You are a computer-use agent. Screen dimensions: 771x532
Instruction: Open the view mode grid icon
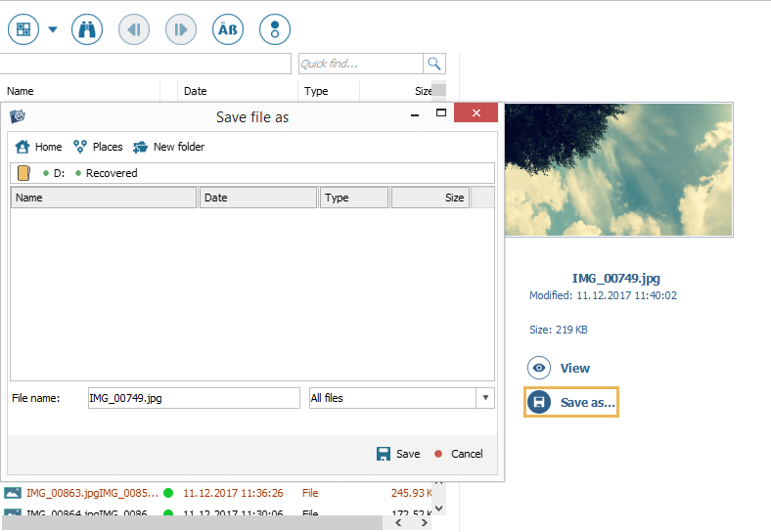[x=23, y=29]
